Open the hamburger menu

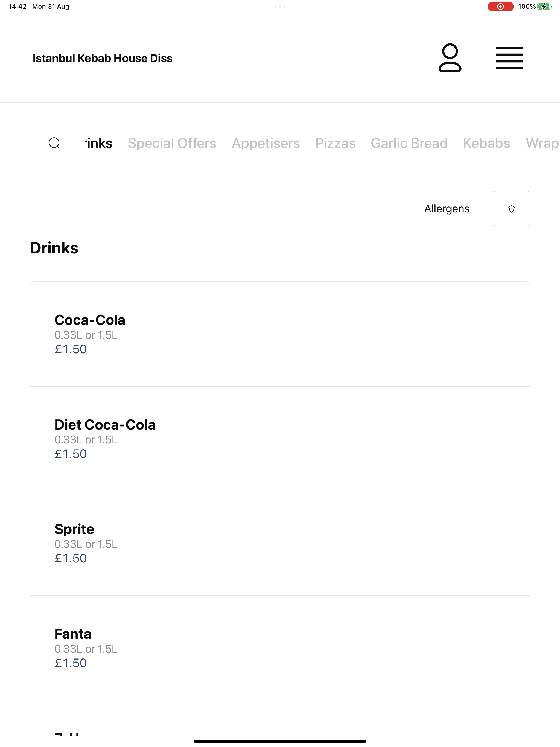tap(509, 58)
